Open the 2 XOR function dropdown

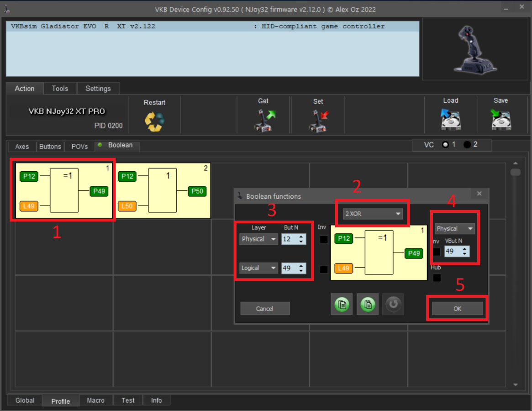click(373, 214)
